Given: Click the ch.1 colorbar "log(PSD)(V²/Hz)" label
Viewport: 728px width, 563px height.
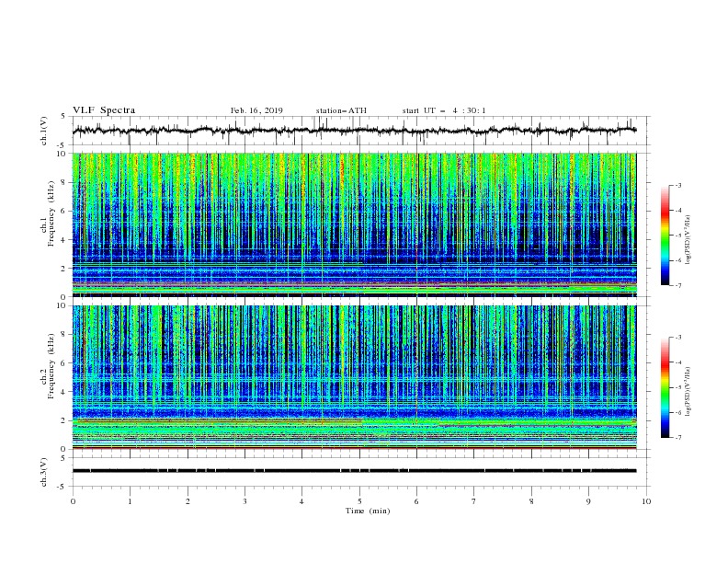Looking at the screenshot, I should tap(688, 240).
